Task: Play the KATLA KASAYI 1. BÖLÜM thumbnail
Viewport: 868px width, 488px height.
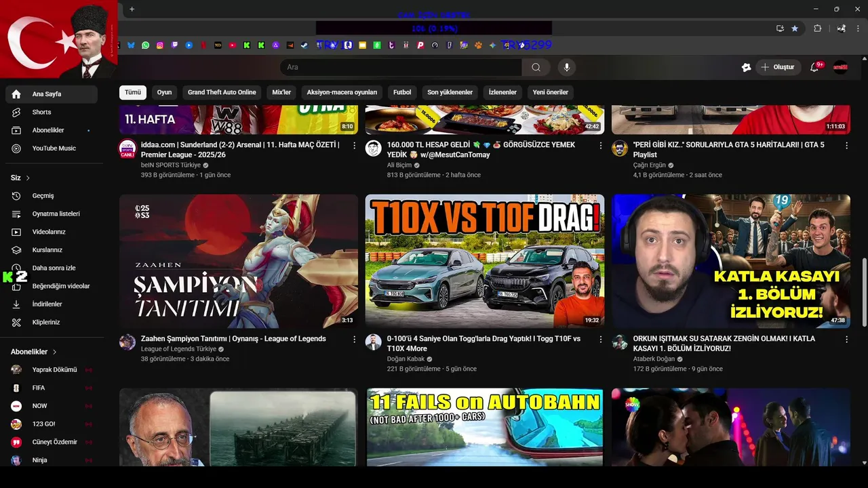Action: tap(731, 261)
